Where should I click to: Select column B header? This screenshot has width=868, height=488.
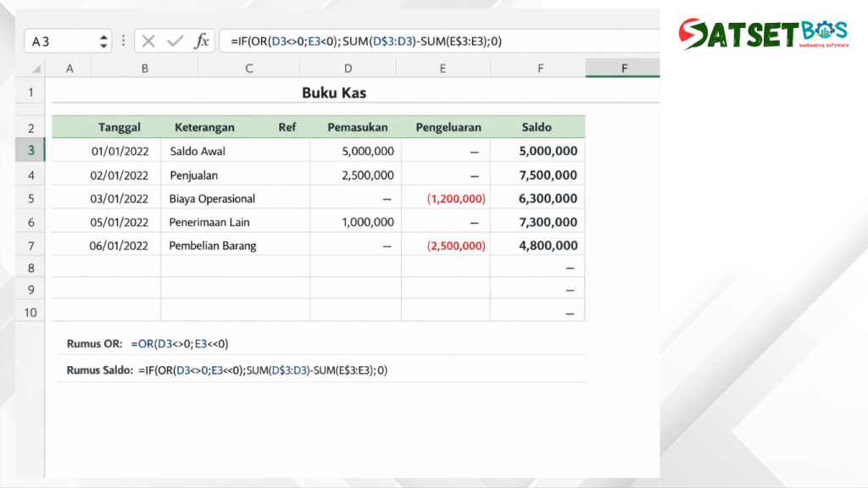tap(145, 68)
